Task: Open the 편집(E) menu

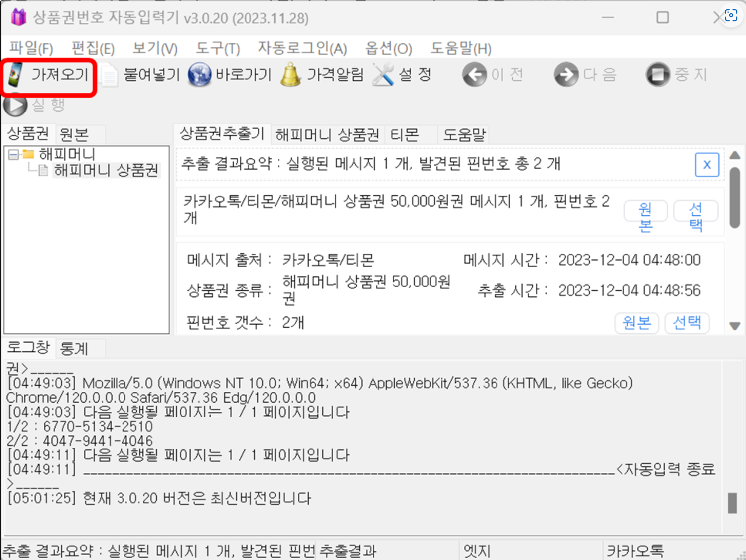Action: tap(93, 48)
